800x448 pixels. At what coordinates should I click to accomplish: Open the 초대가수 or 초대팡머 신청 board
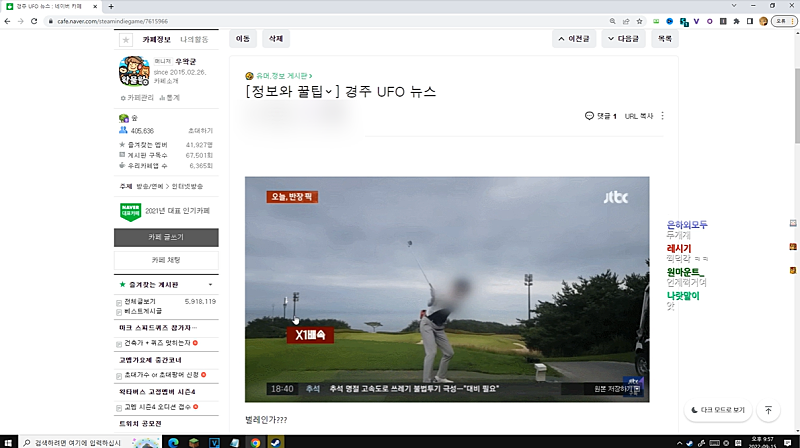click(x=161, y=375)
